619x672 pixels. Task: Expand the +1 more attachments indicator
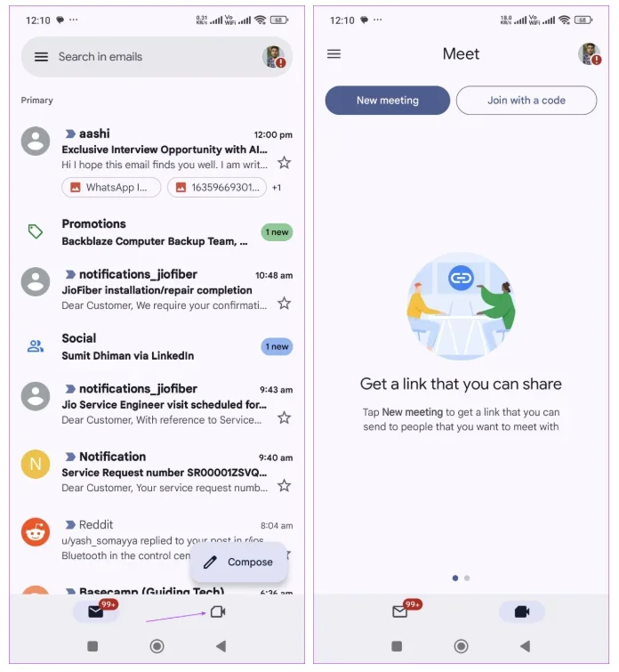coord(277,187)
